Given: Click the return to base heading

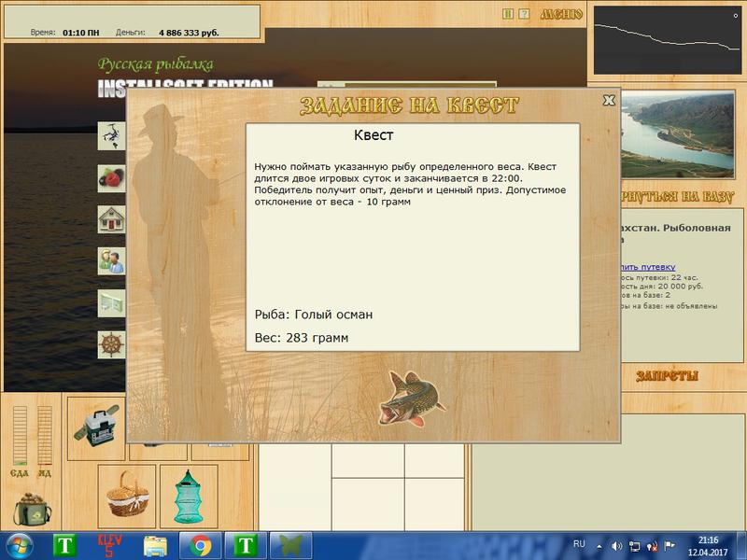Looking at the screenshot, I should [x=677, y=197].
